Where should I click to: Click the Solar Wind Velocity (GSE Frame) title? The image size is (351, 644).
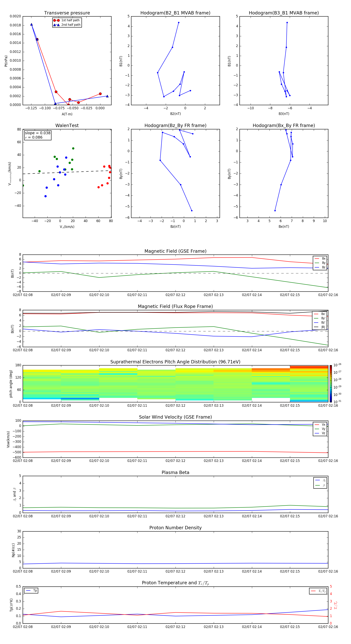175,417
